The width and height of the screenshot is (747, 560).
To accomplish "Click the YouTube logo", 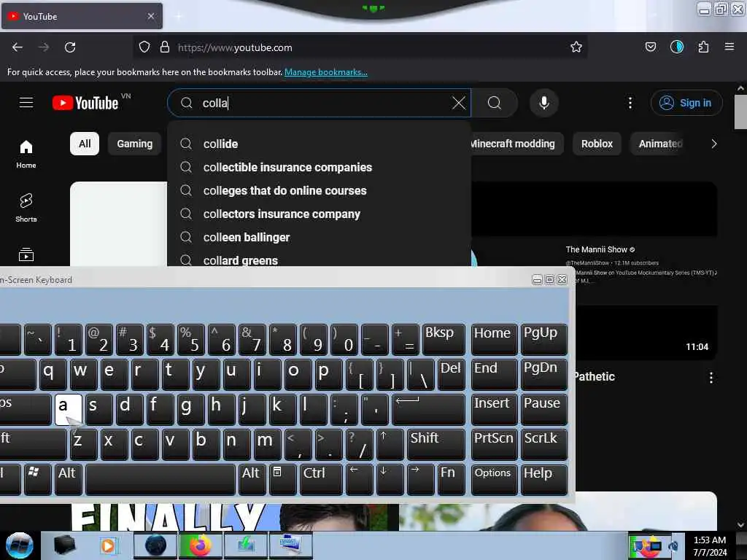I will point(86,103).
